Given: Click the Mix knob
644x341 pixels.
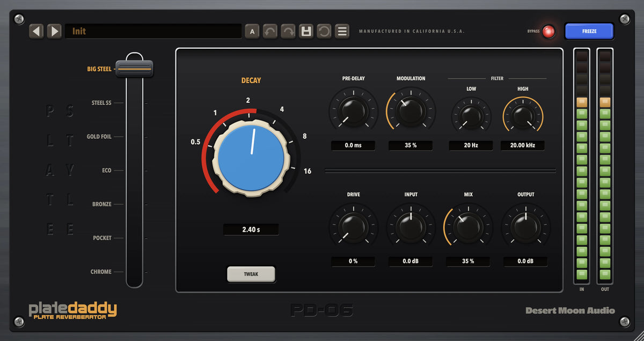Looking at the screenshot, I should [x=468, y=227].
